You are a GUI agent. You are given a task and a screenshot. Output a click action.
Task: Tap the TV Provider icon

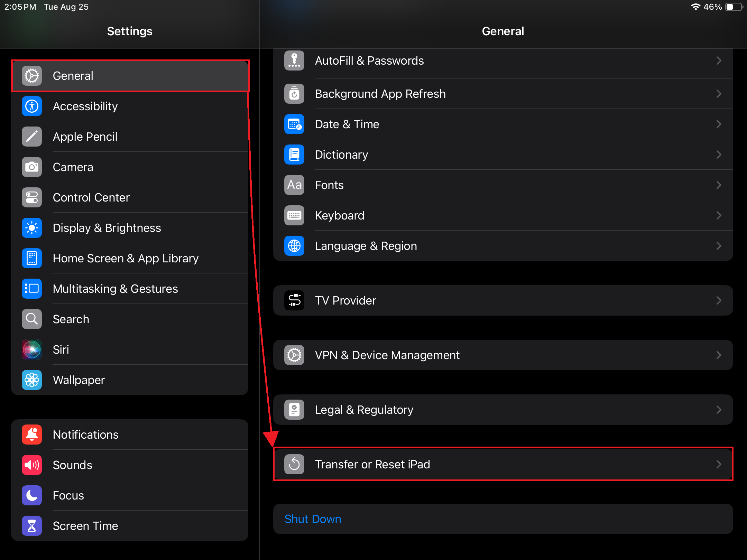[x=294, y=300]
